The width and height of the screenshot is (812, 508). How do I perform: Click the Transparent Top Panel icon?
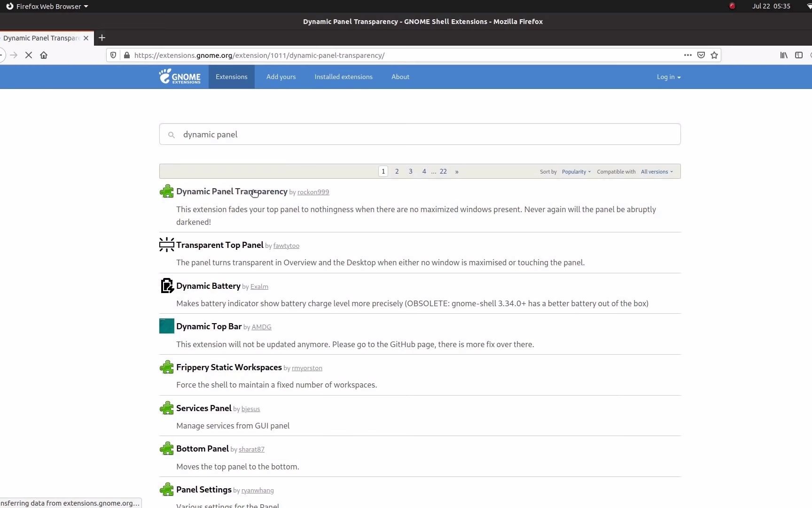click(x=167, y=245)
